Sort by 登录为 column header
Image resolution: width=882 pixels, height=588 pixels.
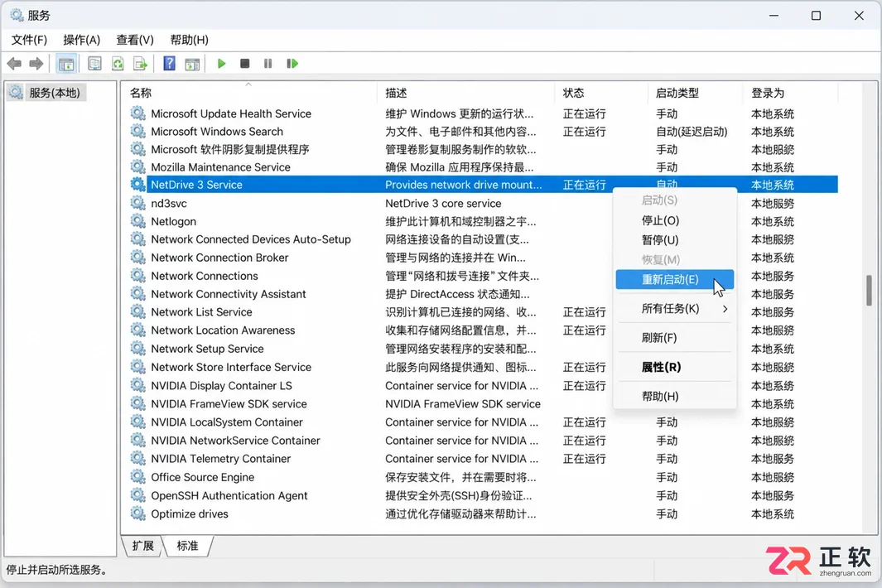tap(790, 93)
